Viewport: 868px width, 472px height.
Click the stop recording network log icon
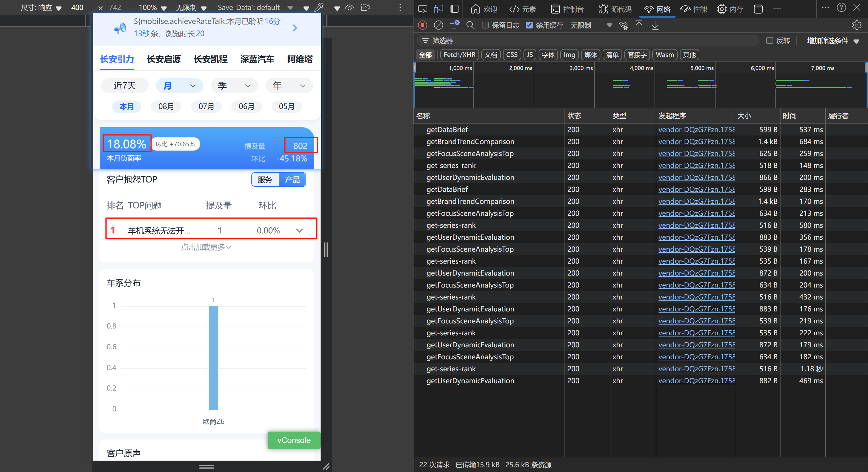coord(423,25)
